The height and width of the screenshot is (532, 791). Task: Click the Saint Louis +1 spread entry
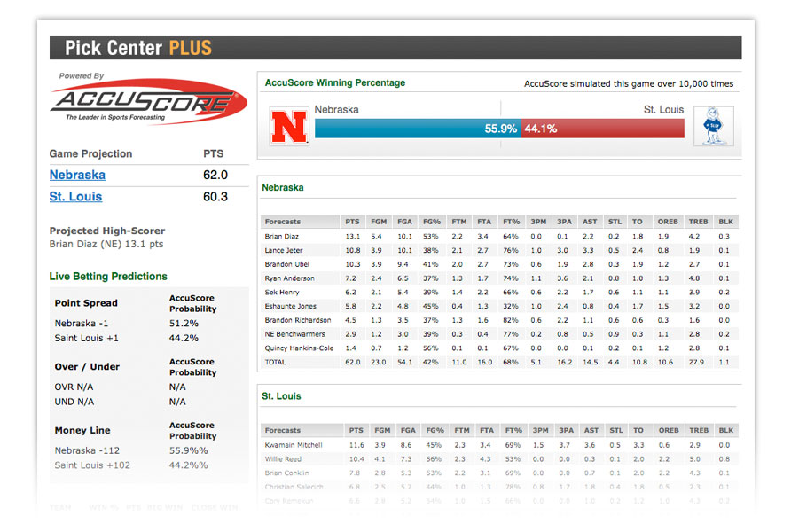[x=86, y=338]
